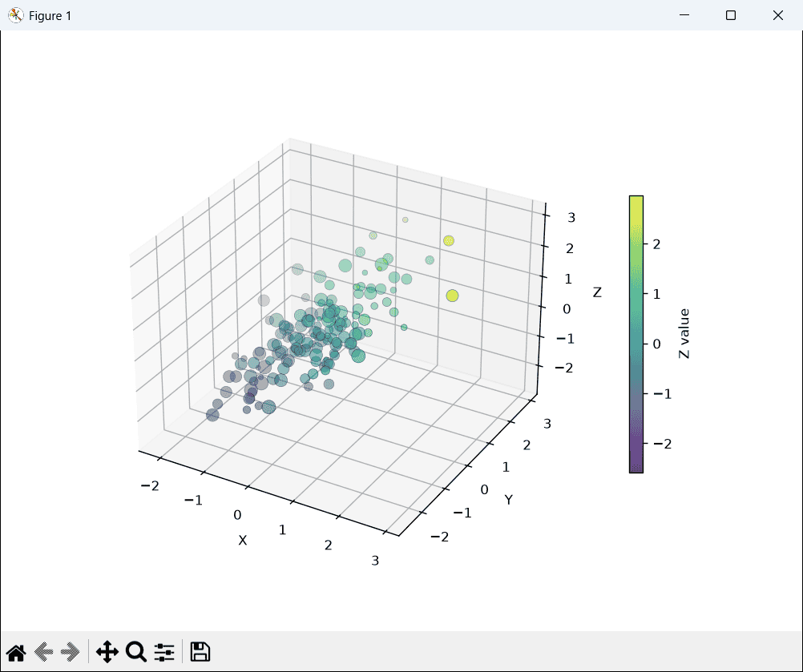Image resolution: width=803 pixels, height=672 pixels.
Task: Reset the view with Home icon
Action: point(16,652)
